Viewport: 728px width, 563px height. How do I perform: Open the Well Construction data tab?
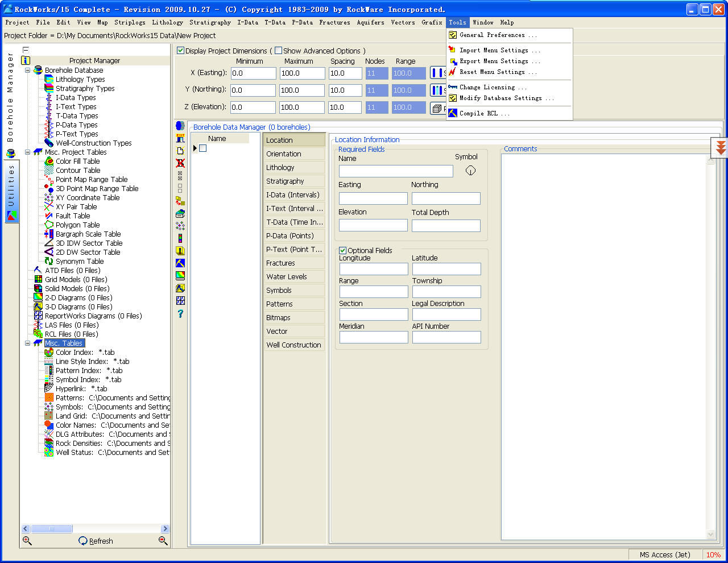point(295,345)
